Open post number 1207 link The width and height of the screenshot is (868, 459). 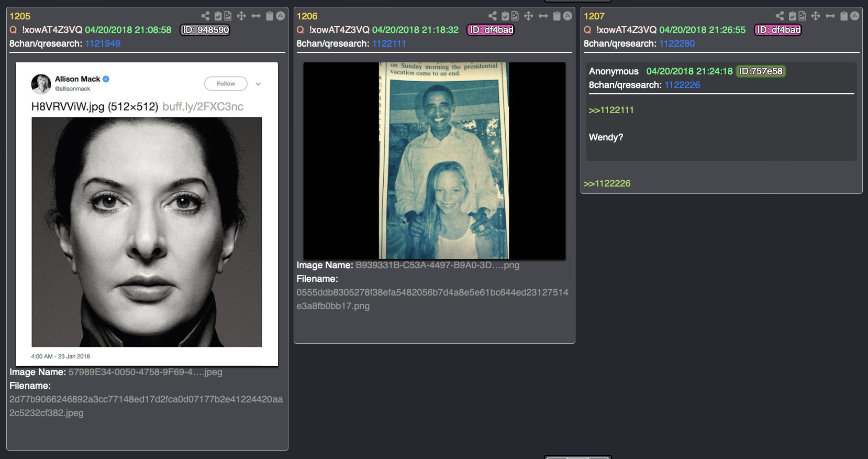point(594,16)
